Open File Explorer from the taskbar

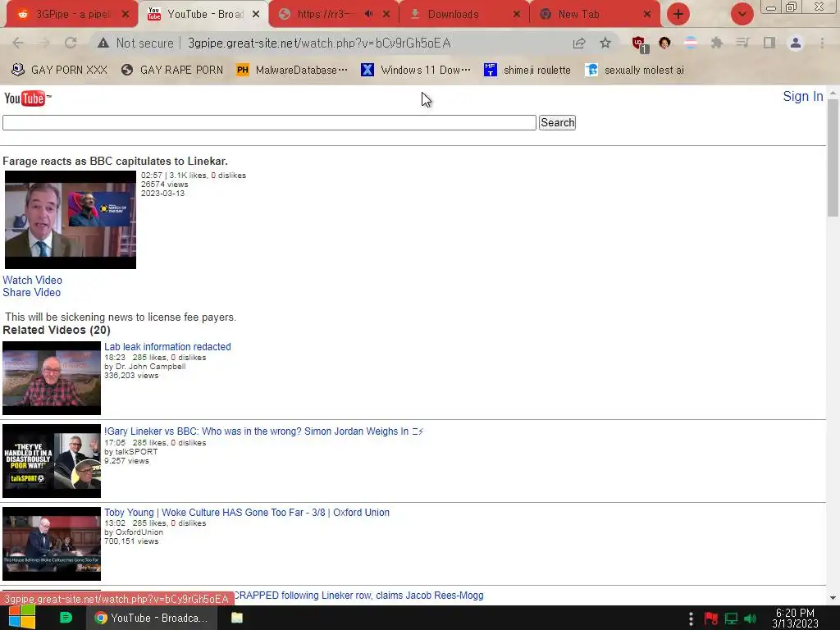(x=237, y=618)
